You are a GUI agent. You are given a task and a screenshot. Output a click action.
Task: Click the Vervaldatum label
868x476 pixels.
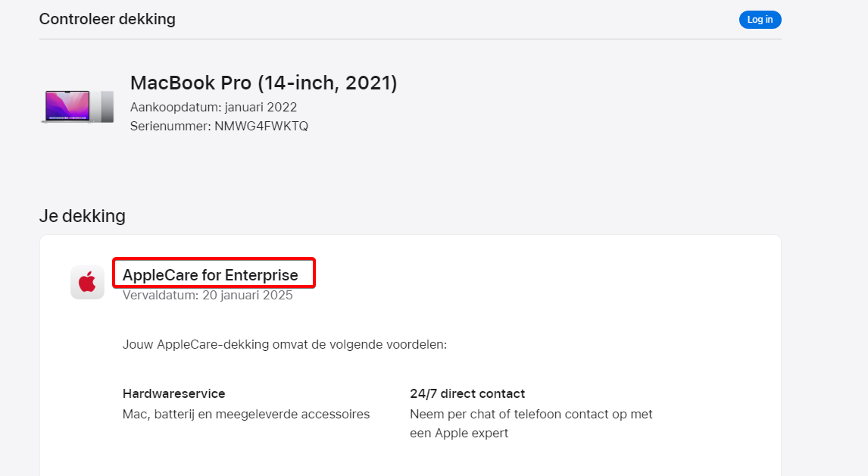161,296
